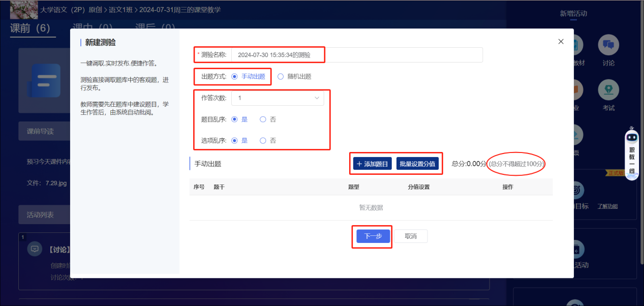Set 选项乱序 to 否
This screenshot has width=644, height=306.
[x=263, y=141]
